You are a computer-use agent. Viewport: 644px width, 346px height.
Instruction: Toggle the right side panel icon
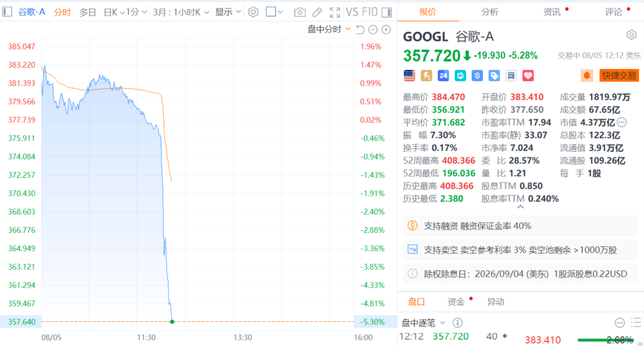coord(387,12)
